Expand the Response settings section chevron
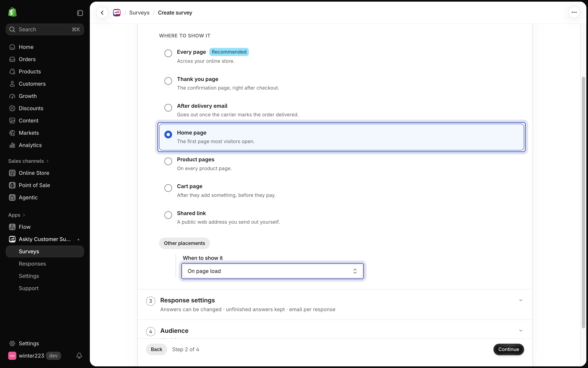Screen dimensions: 588x368 click(521, 300)
